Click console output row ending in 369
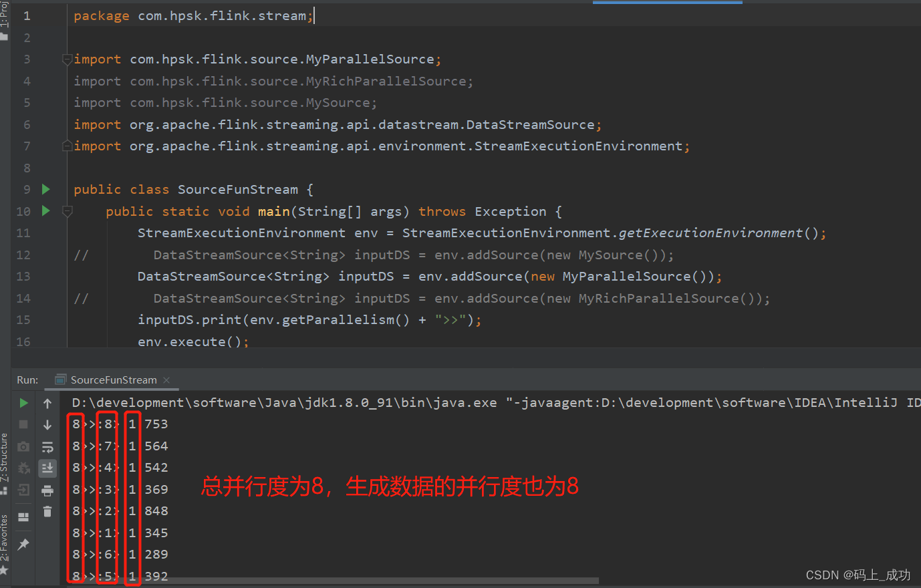 (x=120, y=489)
